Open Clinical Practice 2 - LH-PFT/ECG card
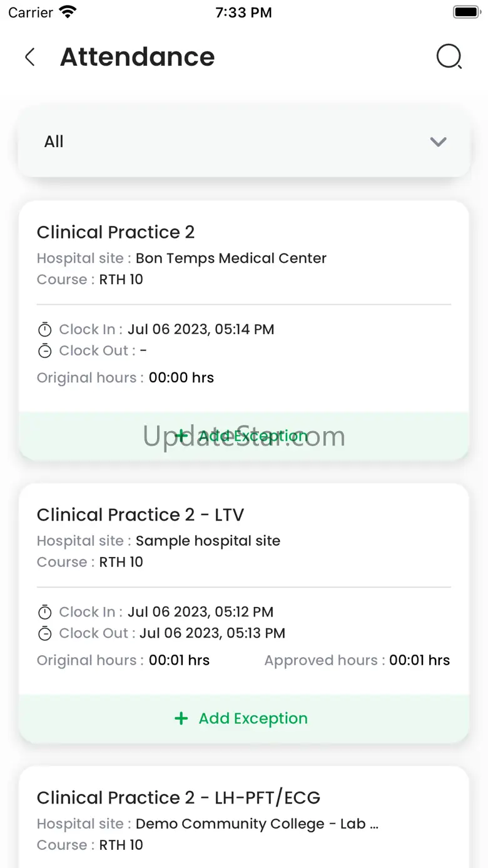The image size is (488, 868). [178, 798]
